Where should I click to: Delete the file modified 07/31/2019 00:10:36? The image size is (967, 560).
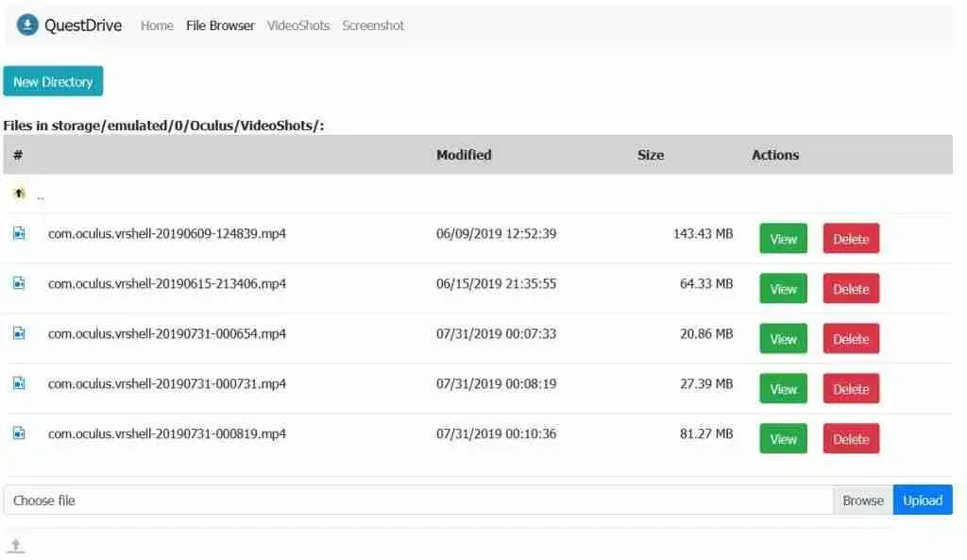point(851,439)
